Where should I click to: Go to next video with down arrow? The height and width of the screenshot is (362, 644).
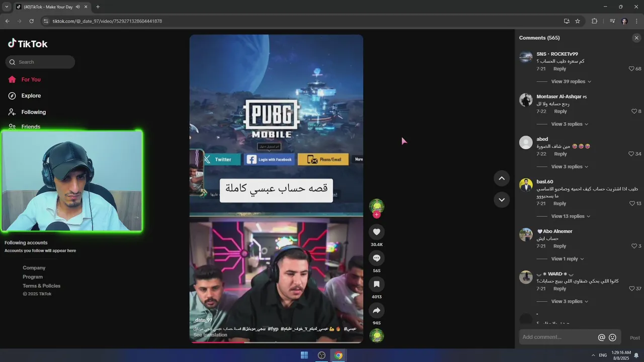tap(502, 200)
